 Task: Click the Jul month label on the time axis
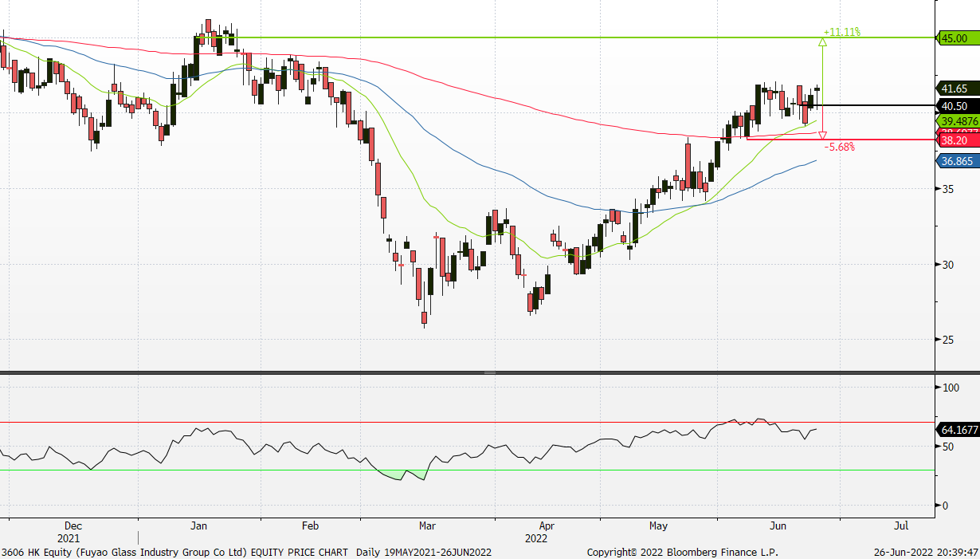[x=901, y=526]
